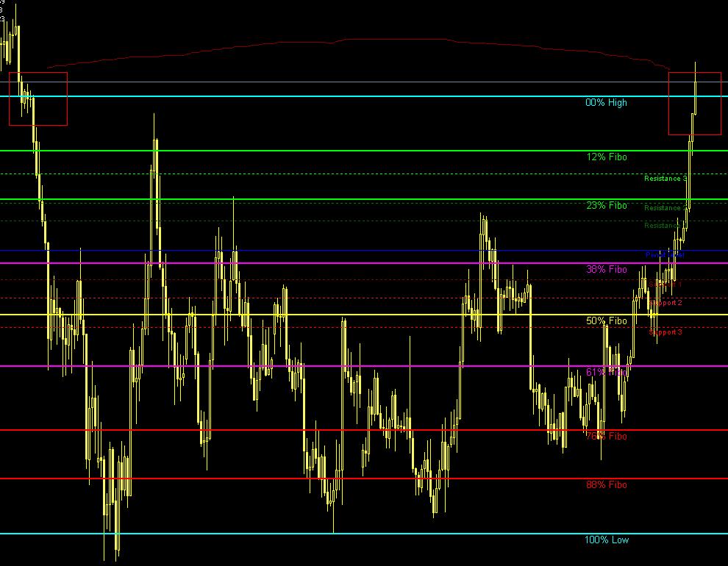Click the "76% Fibo" red label

coord(606,437)
